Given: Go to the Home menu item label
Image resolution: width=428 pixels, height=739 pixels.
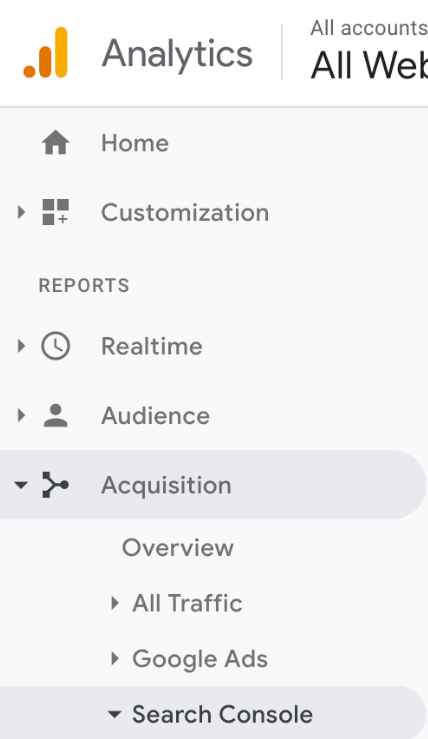Looking at the screenshot, I should pyautogui.click(x=135, y=143).
